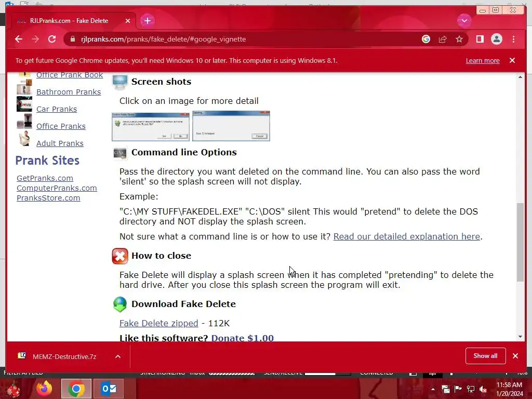Viewport: 532px width, 399px height.
Task: Open the taskbar clock showing 11:58 AM
Action: 510,389
